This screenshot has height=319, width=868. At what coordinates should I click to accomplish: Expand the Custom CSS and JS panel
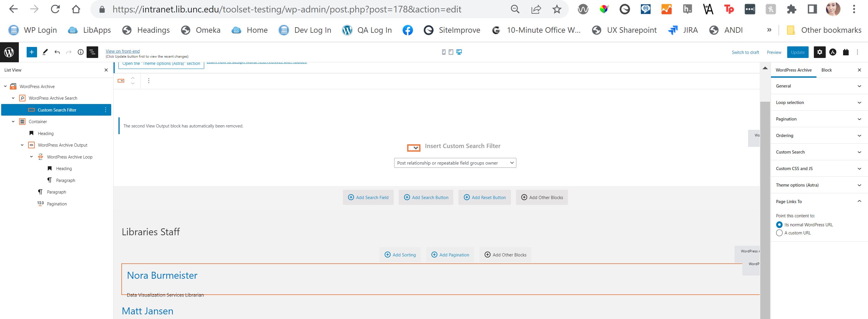pos(819,169)
